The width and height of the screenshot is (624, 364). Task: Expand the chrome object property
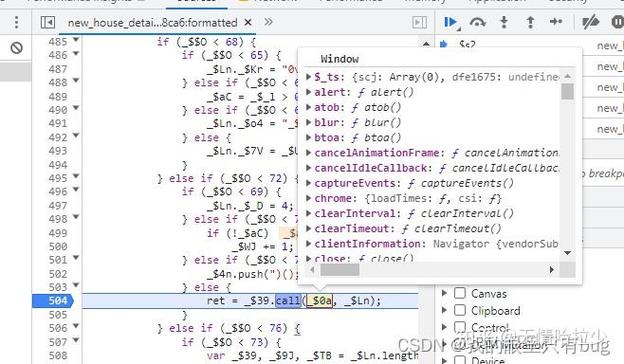[308, 198]
